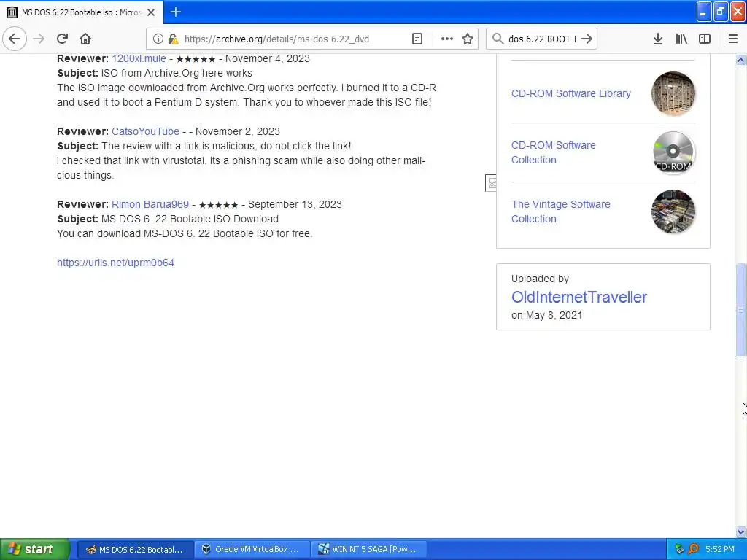This screenshot has height=560, width=747.
Task: Switch to MS DOS 6.22 Bootabl taskbar button
Action: tap(135, 550)
